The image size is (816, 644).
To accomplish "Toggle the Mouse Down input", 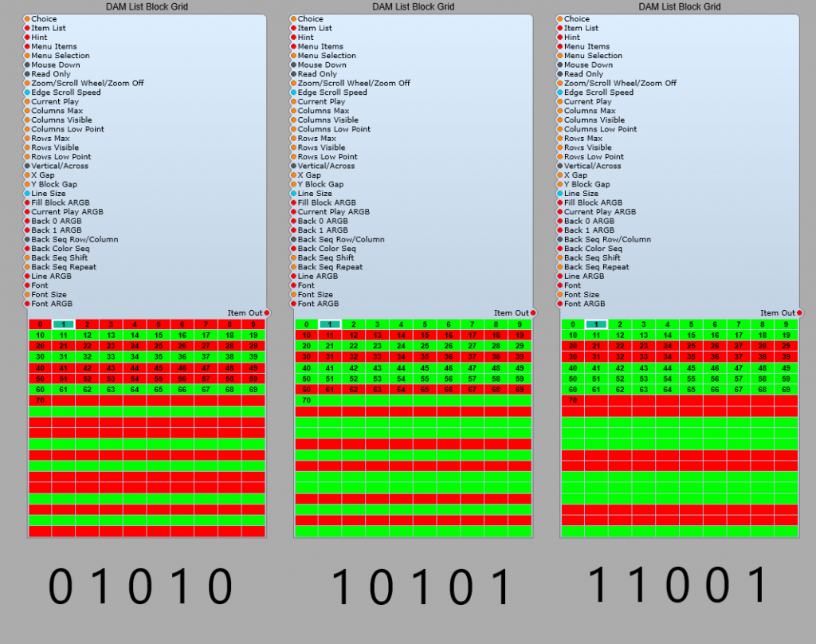I will tap(29, 65).
